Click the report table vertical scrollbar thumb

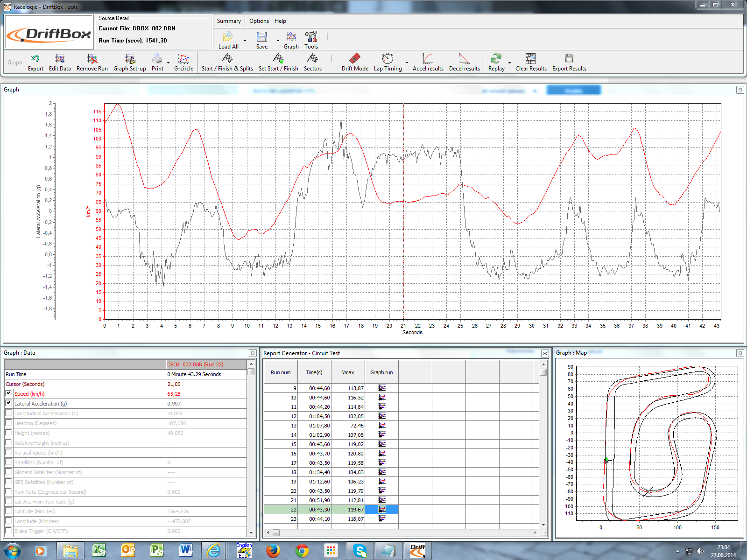[543, 372]
